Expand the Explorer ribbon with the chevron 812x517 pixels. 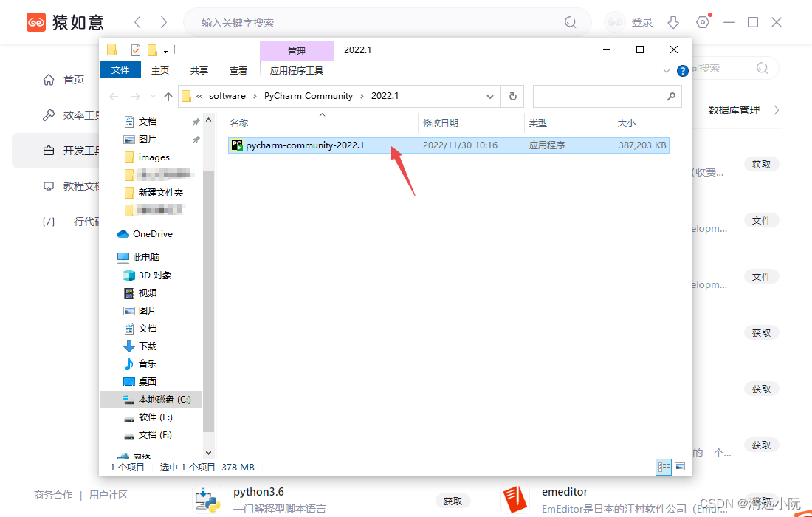[x=667, y=71]
